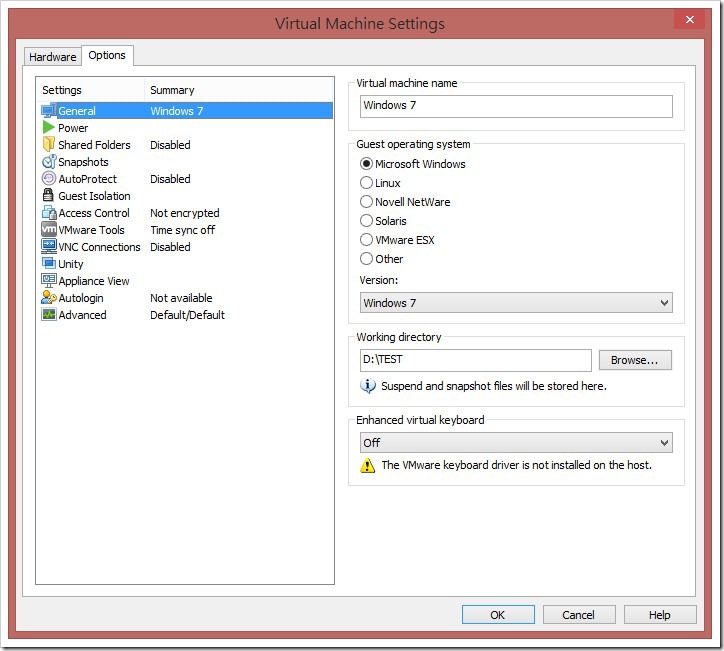This screenshot has height=651, width=724.
Task: Click the 'Time sync off' summary text
Action: coord(183,230)
